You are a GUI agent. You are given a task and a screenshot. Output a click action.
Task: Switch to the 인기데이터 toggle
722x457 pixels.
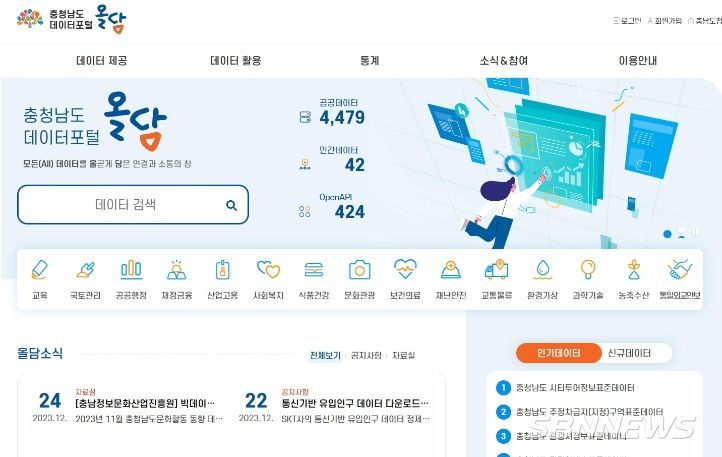[x=558, y=353]
